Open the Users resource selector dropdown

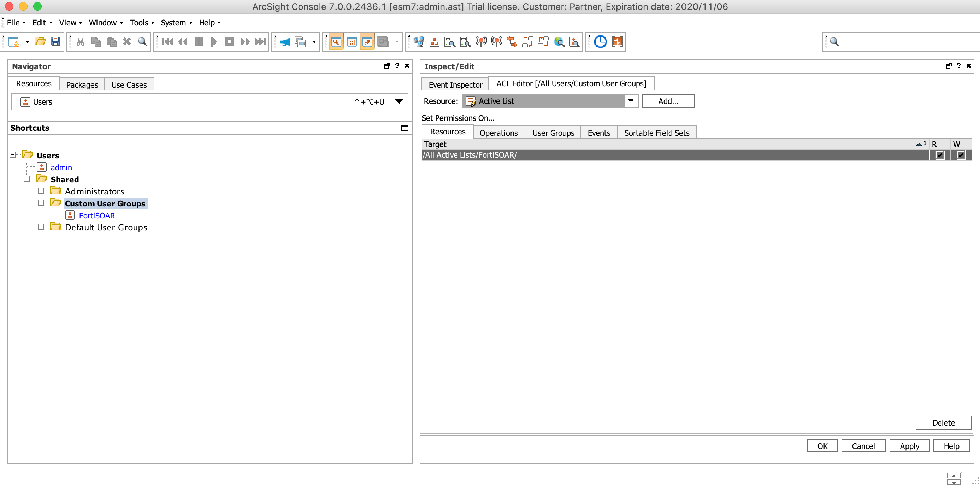pyautogui.click(x=399, y=102)
